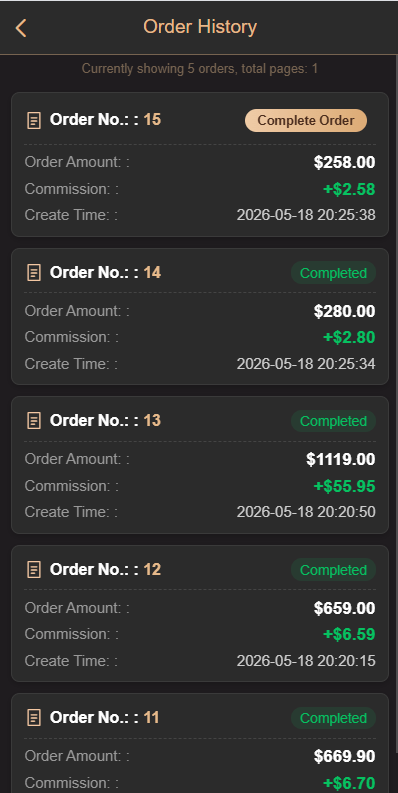Open the Order No. 13 heading

[x=105, y=420]
